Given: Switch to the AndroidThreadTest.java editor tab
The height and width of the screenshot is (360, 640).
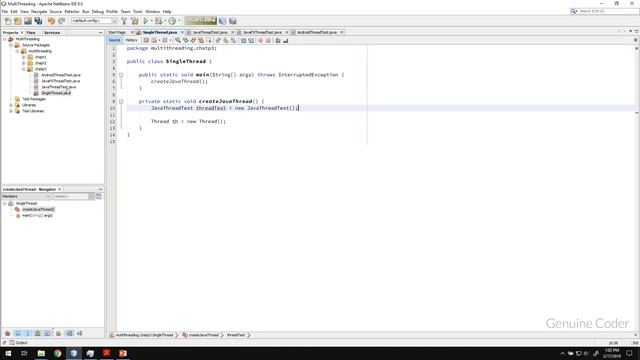Looking at the screenshot, I should tap(317, 32).
